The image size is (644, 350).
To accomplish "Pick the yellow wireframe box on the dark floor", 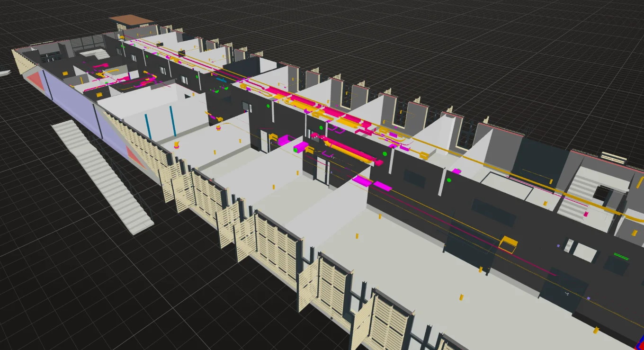I will click(508, 244).
